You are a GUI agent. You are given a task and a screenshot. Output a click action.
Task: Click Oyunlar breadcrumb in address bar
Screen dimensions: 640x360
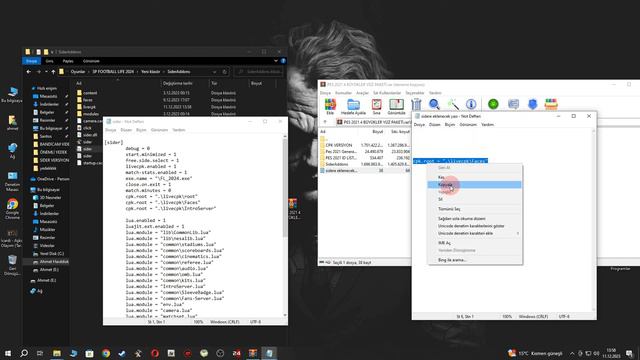click(x=78, y=72)
